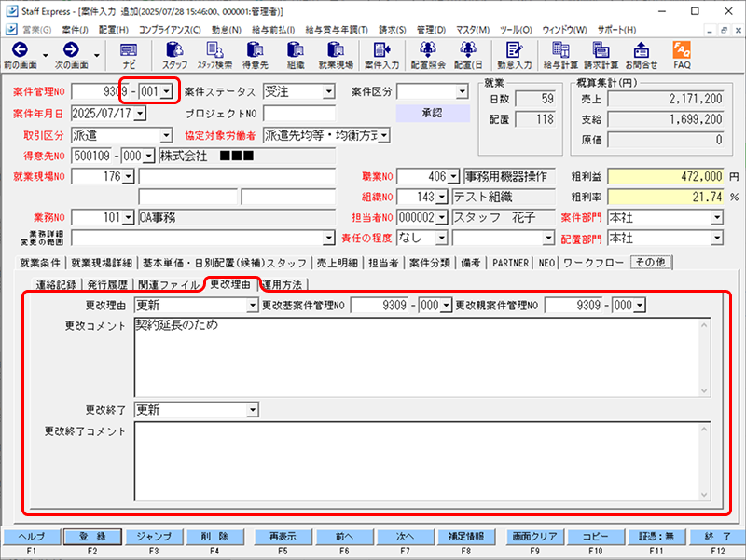
Task: Open the 更改理由 dropdown showing 更新
Action: pos(252,306)
